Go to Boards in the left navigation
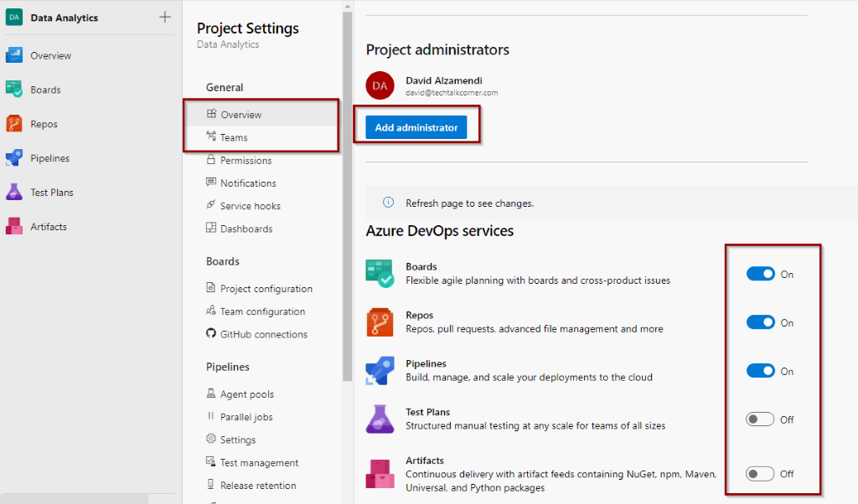Viewport: 858px width, 504px height. [45, 90]
